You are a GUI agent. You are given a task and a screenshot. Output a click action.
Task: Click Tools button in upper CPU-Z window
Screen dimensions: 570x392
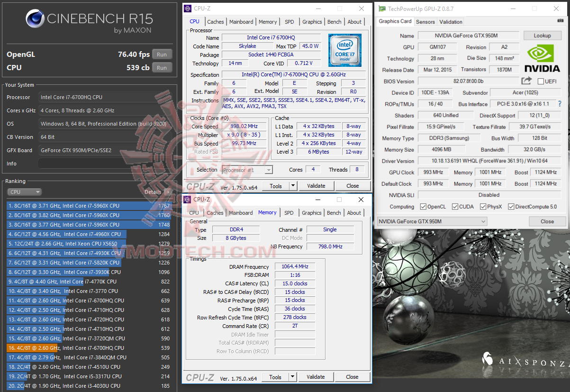[x=276, y=186]
